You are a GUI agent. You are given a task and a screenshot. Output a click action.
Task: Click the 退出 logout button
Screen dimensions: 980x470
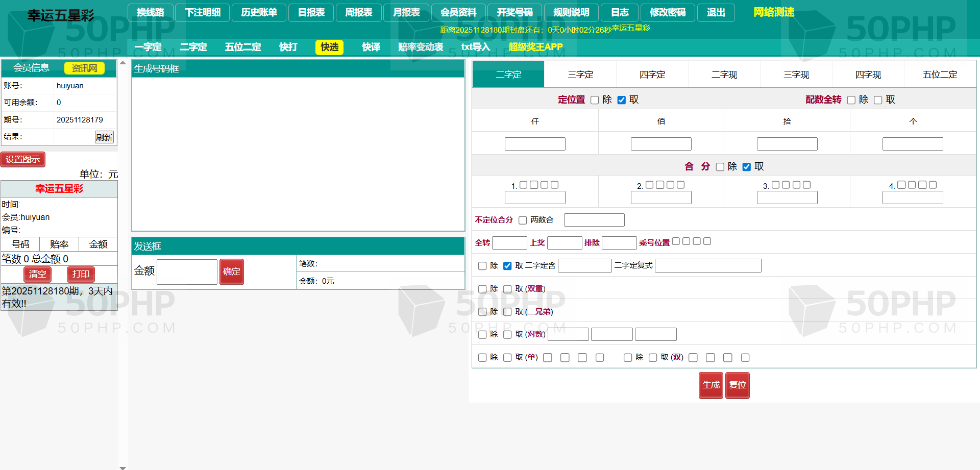coord(716,13)
